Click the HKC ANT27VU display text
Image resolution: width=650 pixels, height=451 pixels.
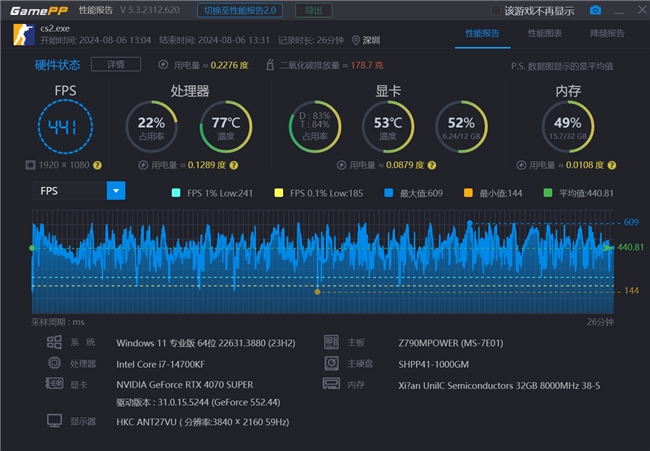click(x=203, y=422)
